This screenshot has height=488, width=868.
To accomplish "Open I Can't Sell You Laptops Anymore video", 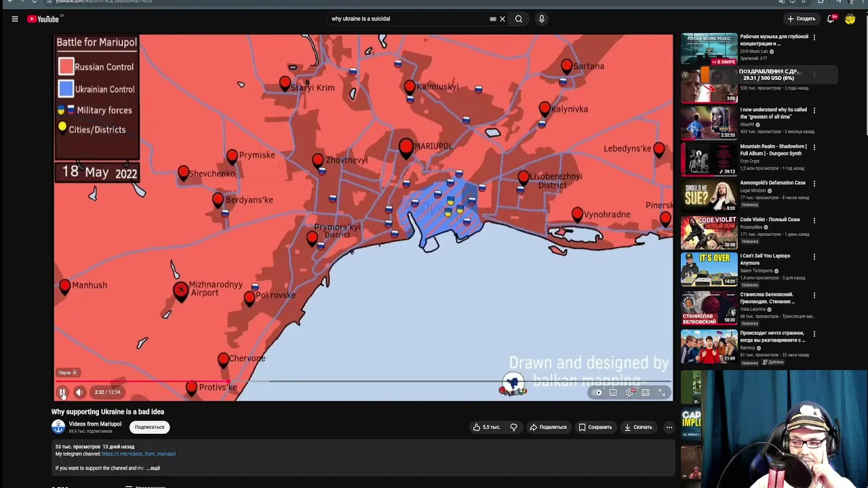I will pos(709,269).
